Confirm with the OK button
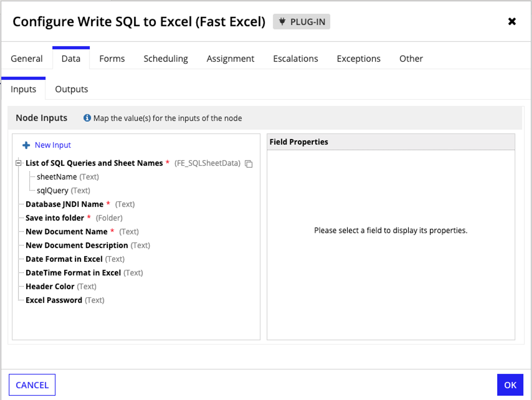The width and height of the screenshot is (532, 400). tap(510, 385)
